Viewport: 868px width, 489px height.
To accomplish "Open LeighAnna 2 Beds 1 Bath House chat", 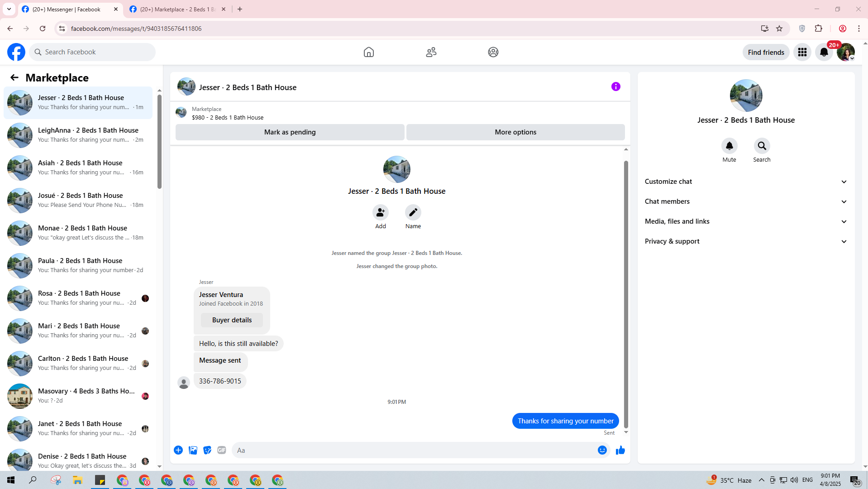I will [x=78, y=135].
